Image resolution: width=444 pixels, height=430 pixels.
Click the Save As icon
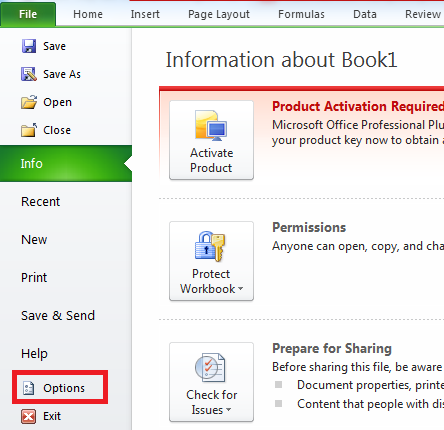(x=29, y=74)
